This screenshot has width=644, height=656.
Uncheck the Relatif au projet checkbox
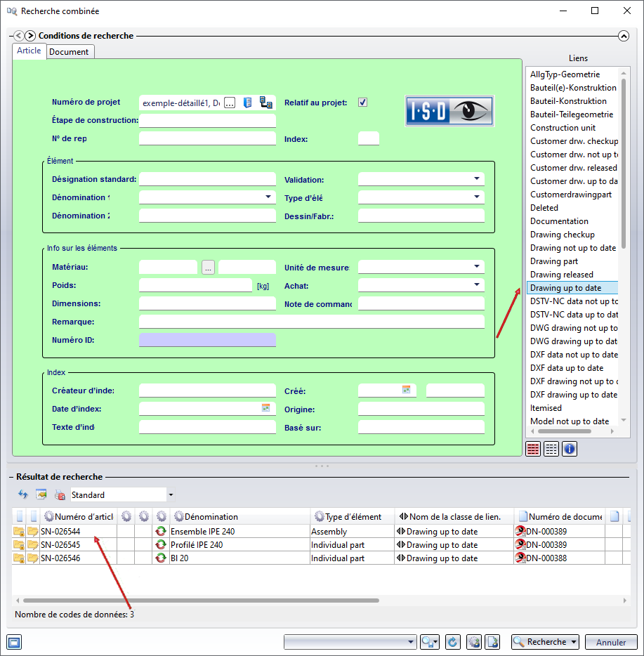click(x=363, y=103)
